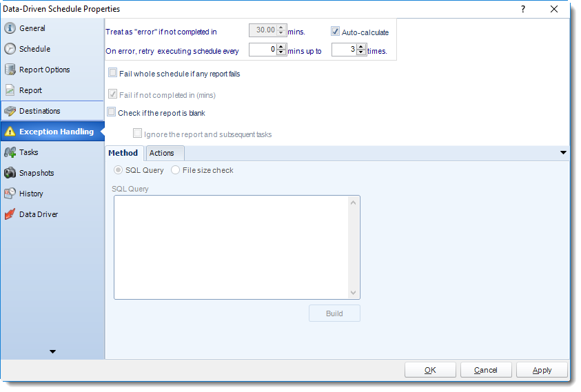Open the Tasks section

click(52, 152)
